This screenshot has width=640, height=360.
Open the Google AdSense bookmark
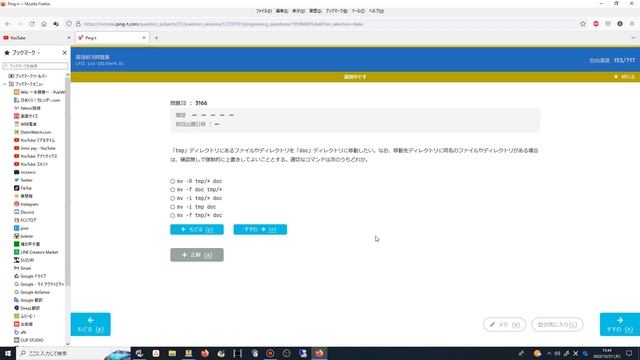click(32, 292)
